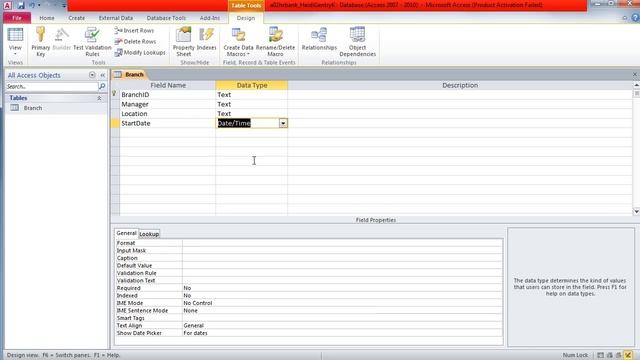Toggle the Property Sheet pane
The width and height of the screenshot is (640, 360).
click(184, 42)
